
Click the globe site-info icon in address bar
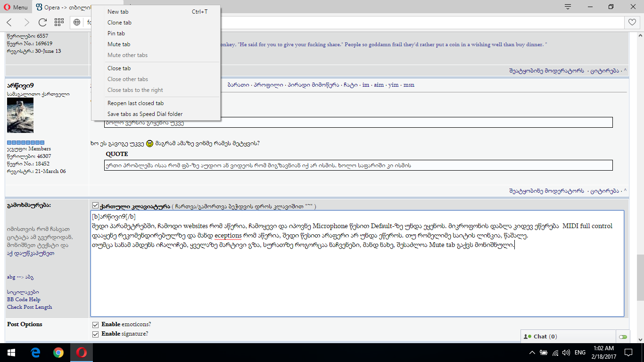77,22
